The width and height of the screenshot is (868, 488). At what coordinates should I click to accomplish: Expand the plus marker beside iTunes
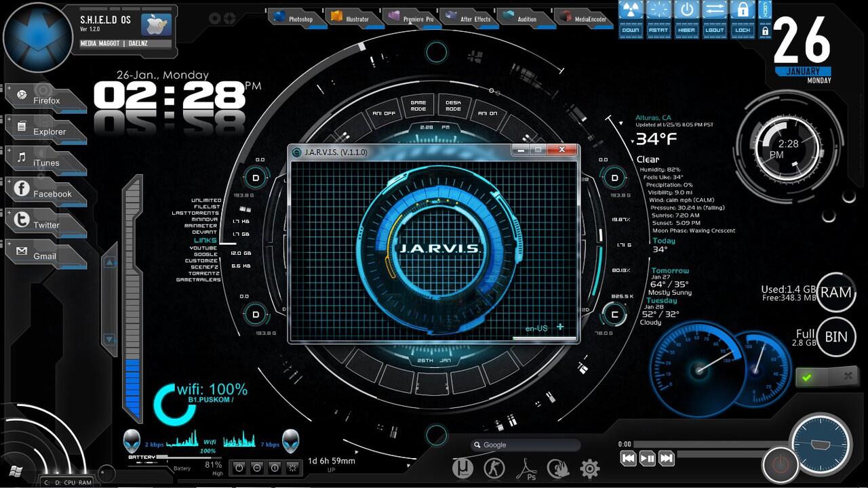coord(9,150)
